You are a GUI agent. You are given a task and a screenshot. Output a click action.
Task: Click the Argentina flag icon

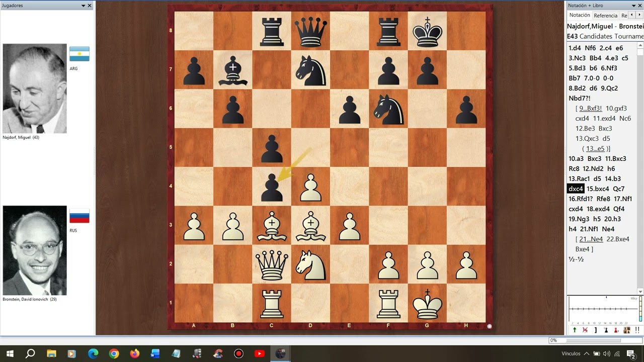79,54
